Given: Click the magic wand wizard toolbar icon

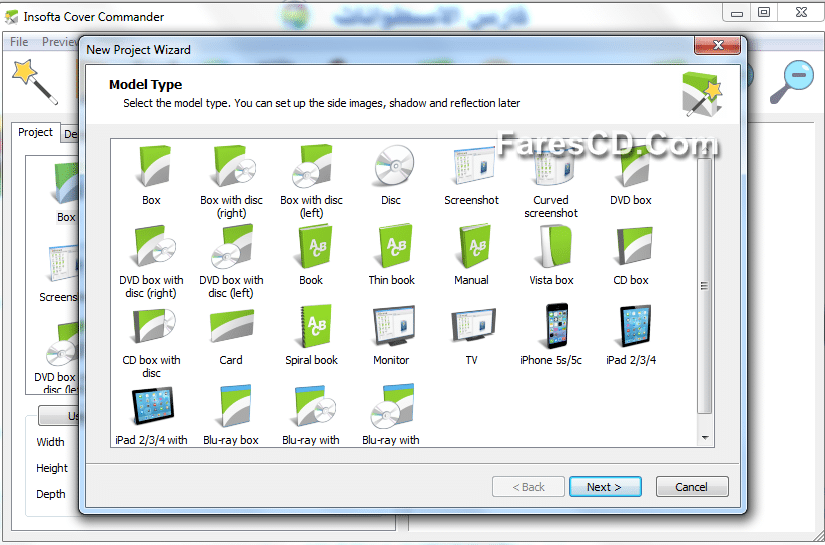Looking at the screenshot, I should click(x=35, y=82).
